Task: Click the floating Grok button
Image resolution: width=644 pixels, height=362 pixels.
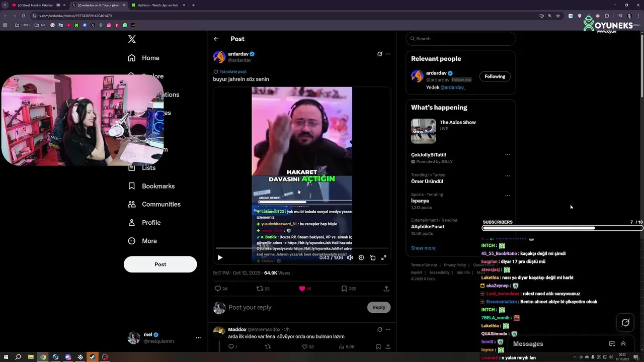Action: click(x=625, y=323)
